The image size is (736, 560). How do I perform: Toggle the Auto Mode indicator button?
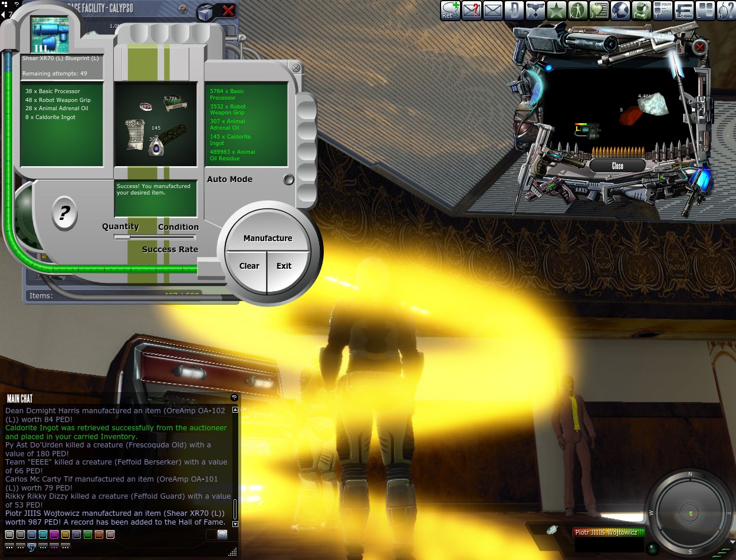(288, 180)
